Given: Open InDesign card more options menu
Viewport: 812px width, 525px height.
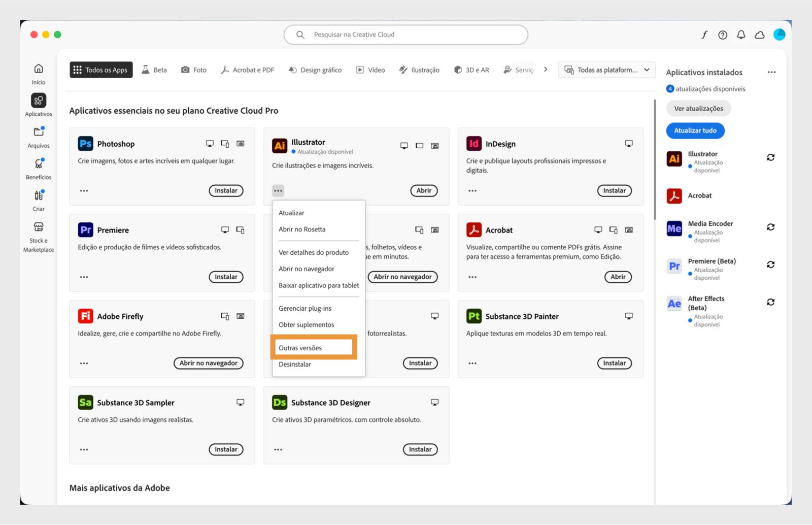Looking at the screenshot, I should pos(472,191).
